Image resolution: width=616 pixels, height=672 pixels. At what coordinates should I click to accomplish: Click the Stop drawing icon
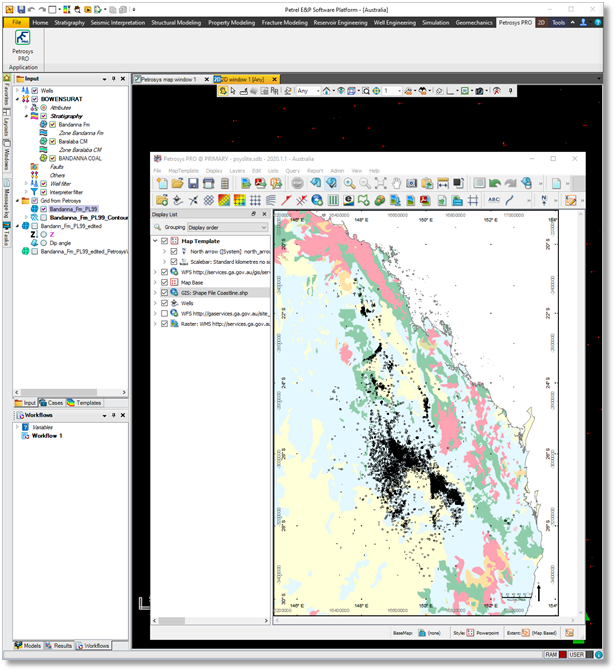pos(297,183)
